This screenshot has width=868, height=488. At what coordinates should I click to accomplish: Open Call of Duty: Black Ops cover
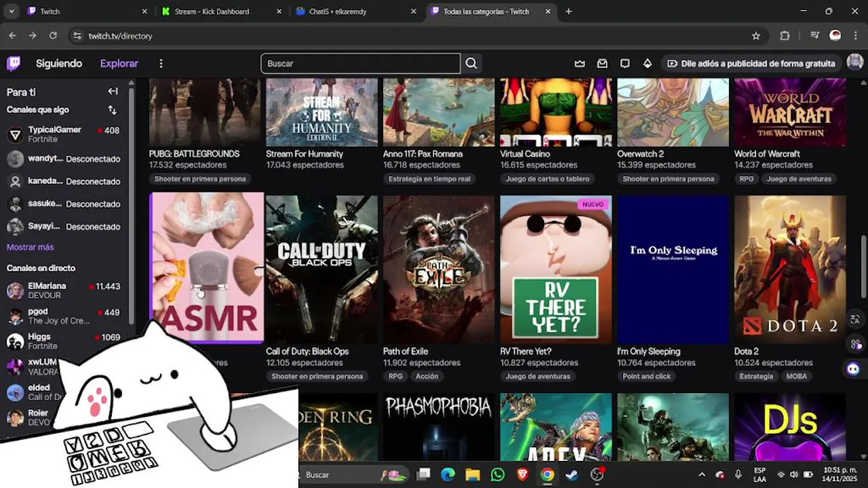[322, 269]
